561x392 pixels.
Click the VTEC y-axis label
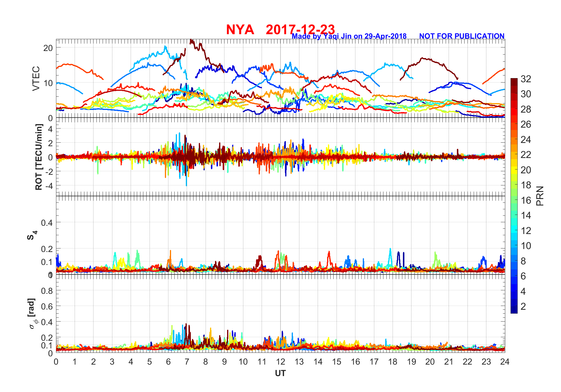point(36,78)
